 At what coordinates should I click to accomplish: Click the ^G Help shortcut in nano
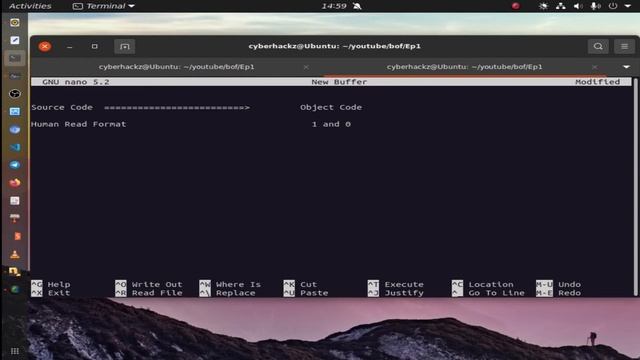tap(51, 284)
